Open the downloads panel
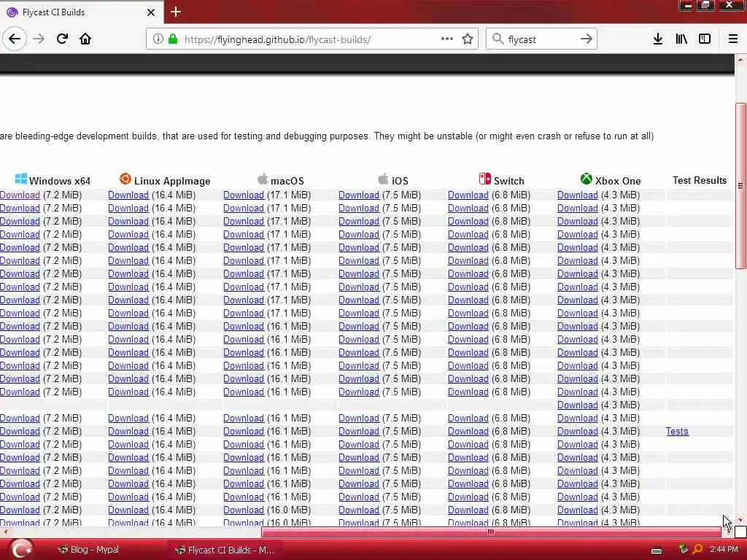 point(658,39)
